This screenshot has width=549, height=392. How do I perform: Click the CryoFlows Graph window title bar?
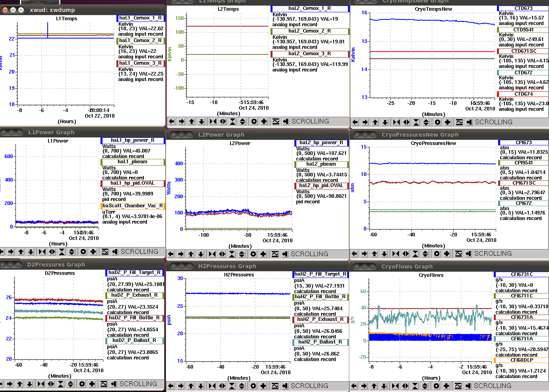(x=449, y=266)
